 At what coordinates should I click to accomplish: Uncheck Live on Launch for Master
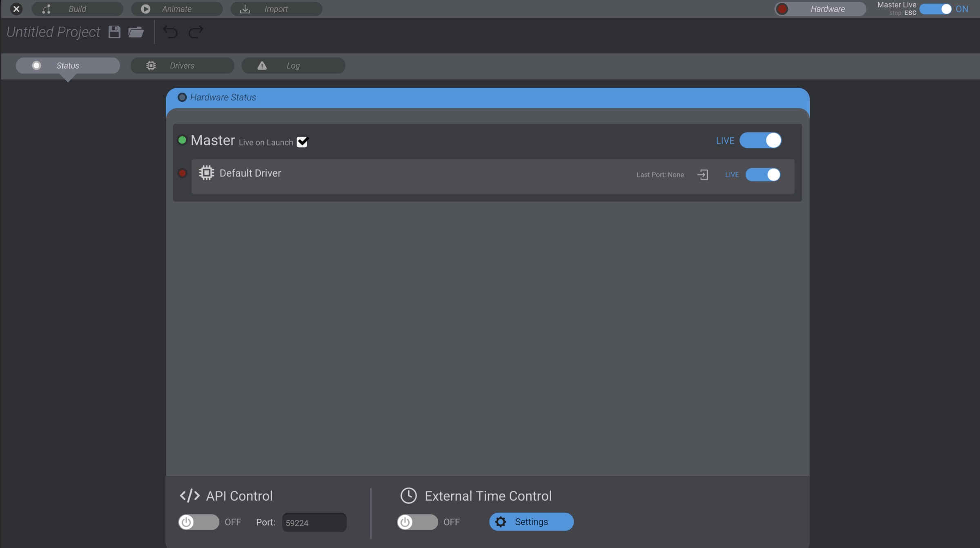point(302,142)
